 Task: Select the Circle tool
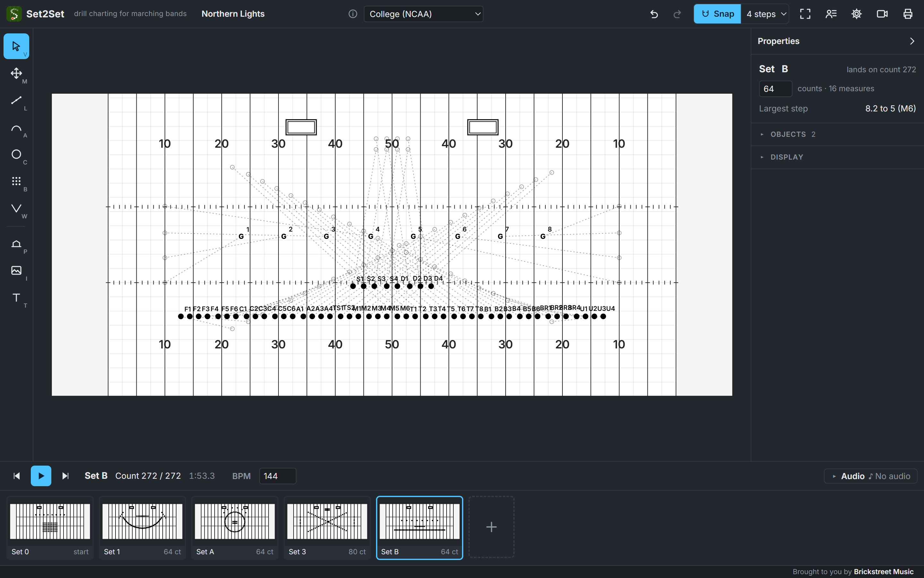point(16,154)
